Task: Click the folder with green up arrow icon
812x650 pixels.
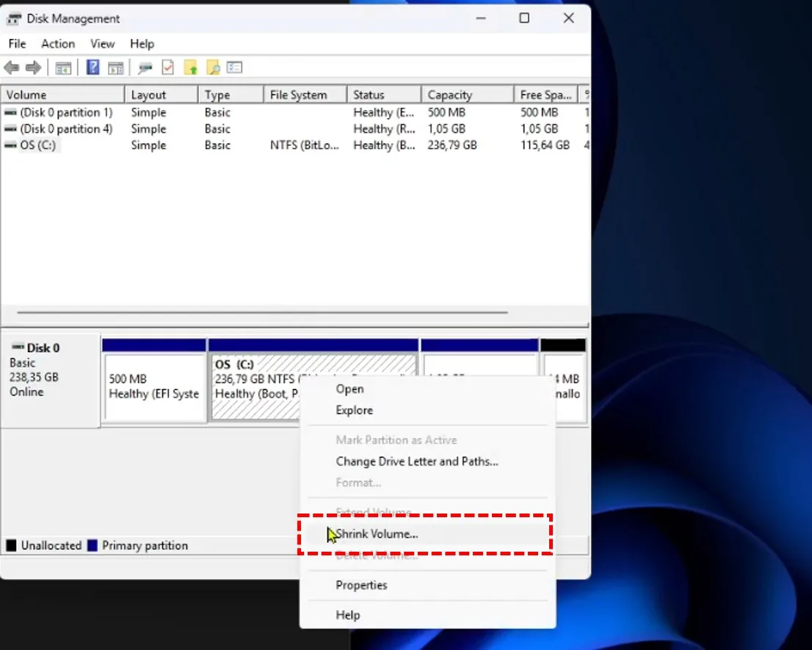Action: pyautogui.click(x=190, y=67)
